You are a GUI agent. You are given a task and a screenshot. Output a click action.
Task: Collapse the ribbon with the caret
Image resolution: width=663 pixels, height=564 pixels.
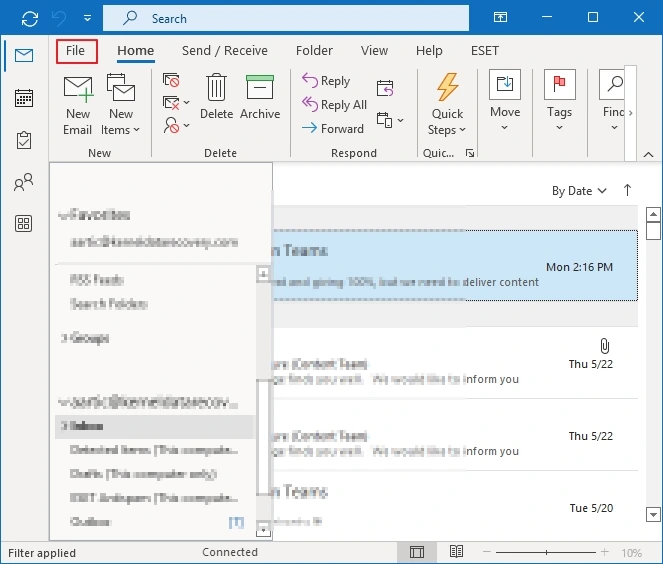click(648, 155)
